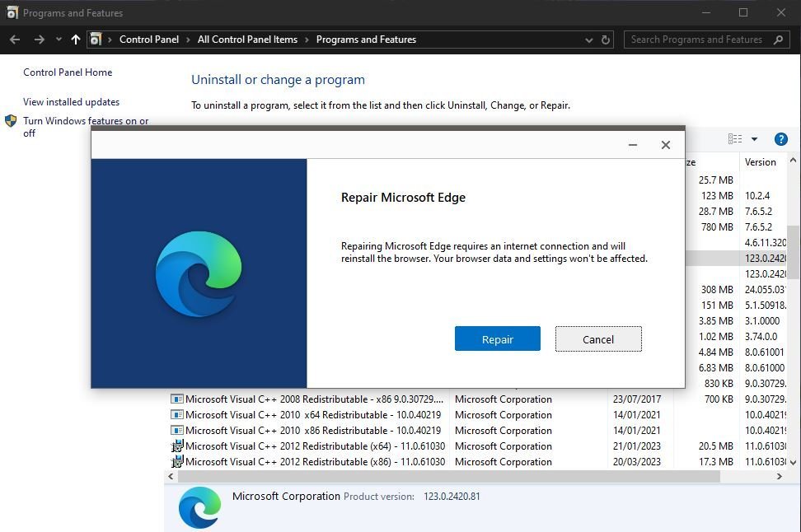Select Microsoft Visual C++ 2012 Redistributable (x86) row
This screenshot has width=801, height=532.
[x=477, y=461]
